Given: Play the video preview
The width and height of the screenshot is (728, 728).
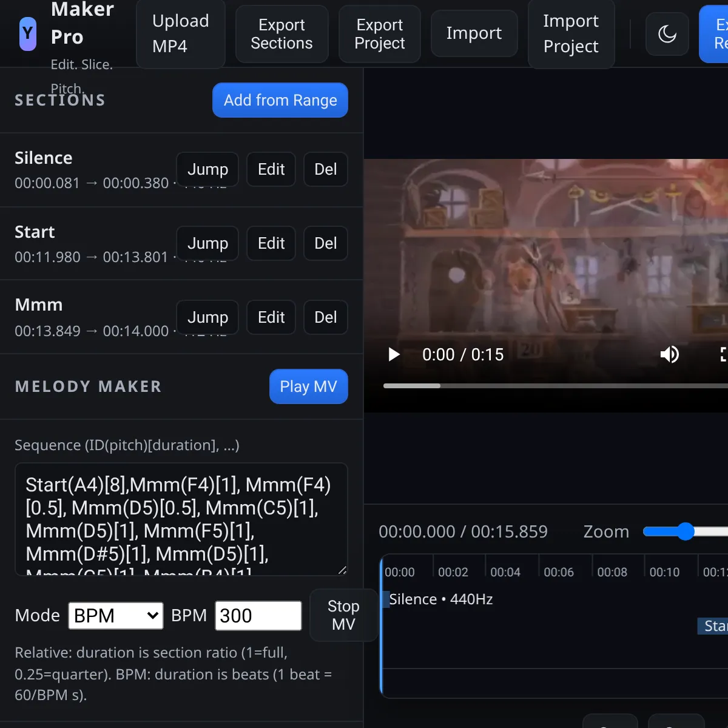Looking at the screenshot, I should click(x=394, y=354).
